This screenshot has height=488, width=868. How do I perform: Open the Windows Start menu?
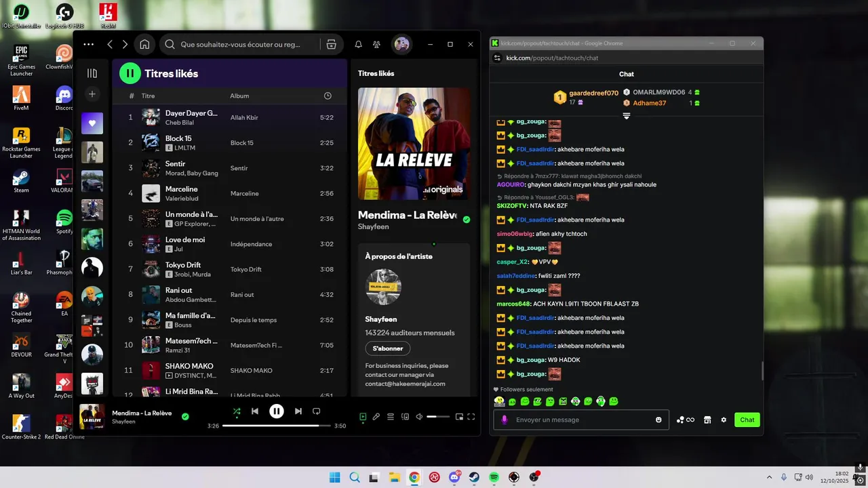coord(335,477)
